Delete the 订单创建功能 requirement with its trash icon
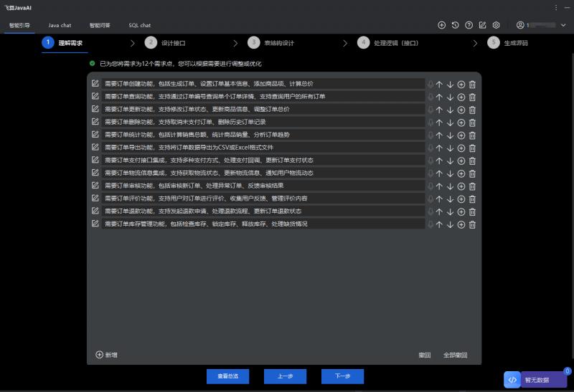Screen dimensions: 574x392 pyautogui.click(x=472, y=84)
